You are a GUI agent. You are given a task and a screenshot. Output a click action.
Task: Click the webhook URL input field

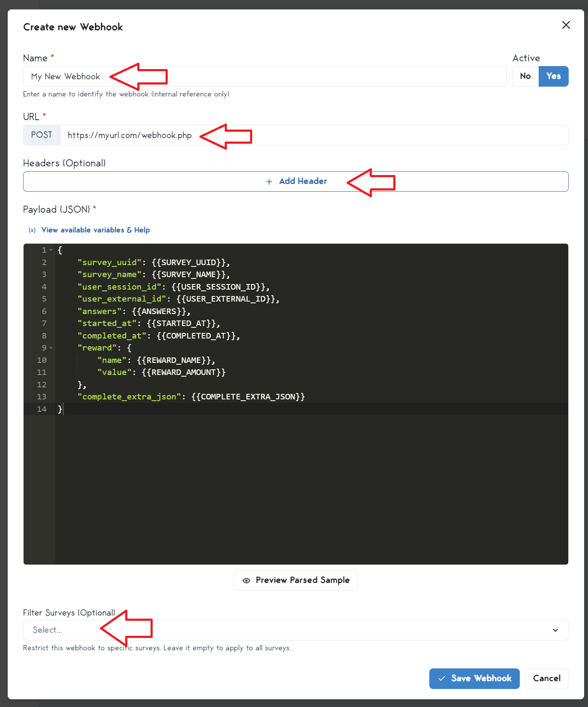tap(314, 135)
